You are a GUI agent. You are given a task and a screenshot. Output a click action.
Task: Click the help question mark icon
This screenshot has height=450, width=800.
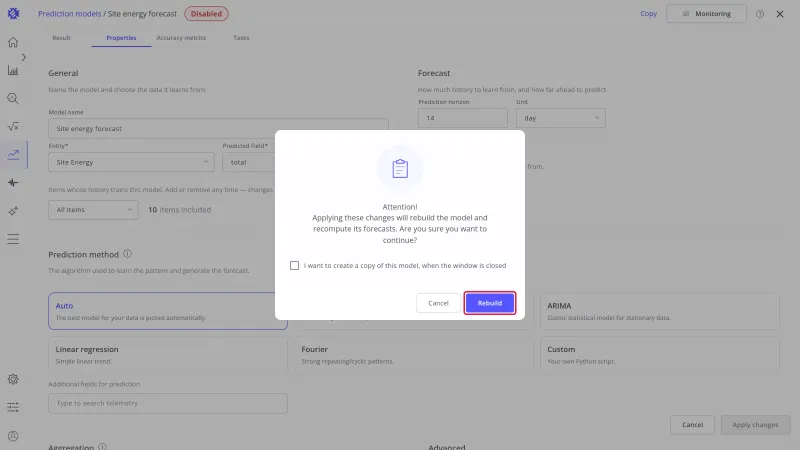760,14
